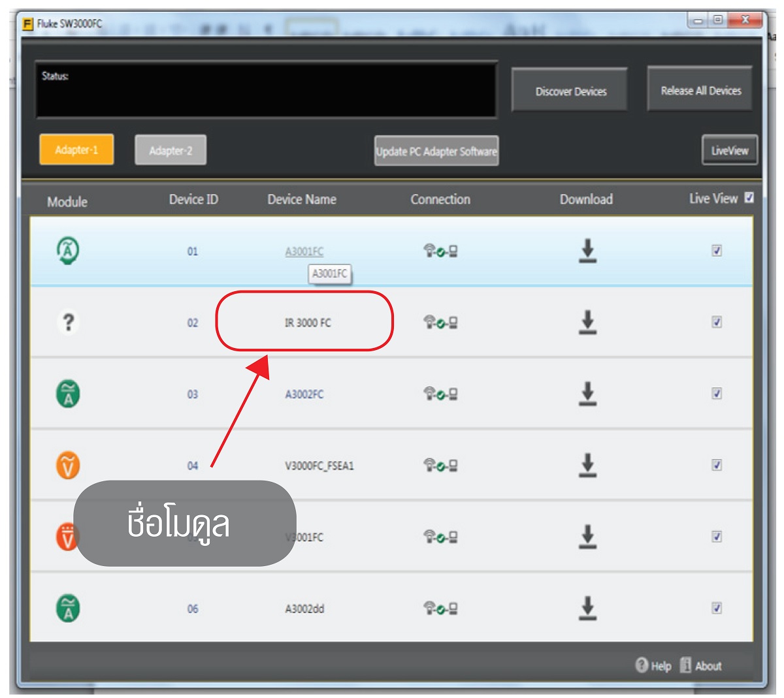Switch to the Adapter-1 tab
Screen dimensions: 784x698
point(76,150)
